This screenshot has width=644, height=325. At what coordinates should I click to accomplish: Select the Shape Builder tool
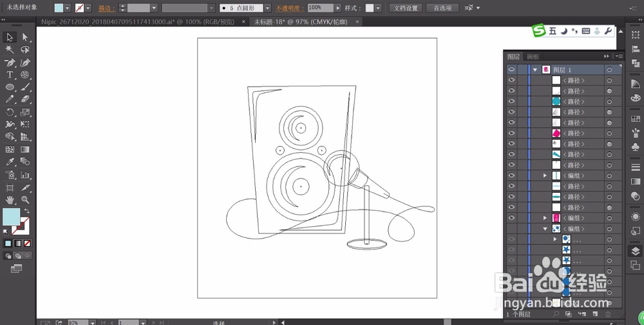(x=10, y=137)
